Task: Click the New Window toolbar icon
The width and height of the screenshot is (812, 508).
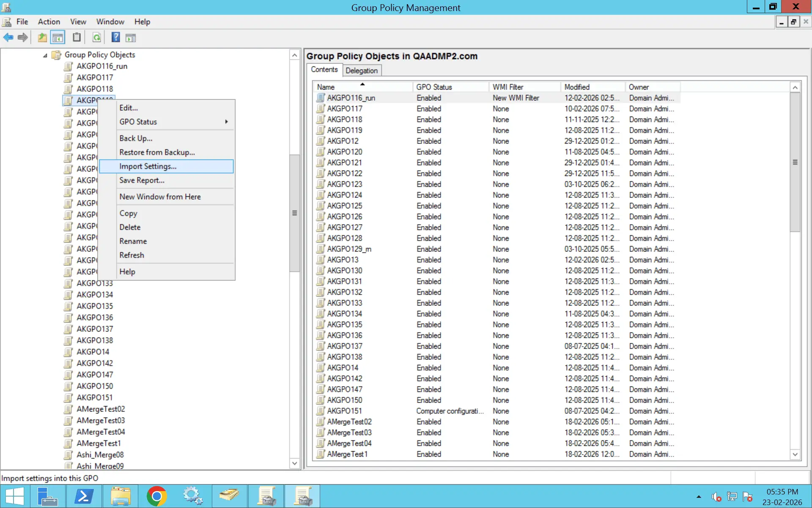Action: (x=130, y=37)
